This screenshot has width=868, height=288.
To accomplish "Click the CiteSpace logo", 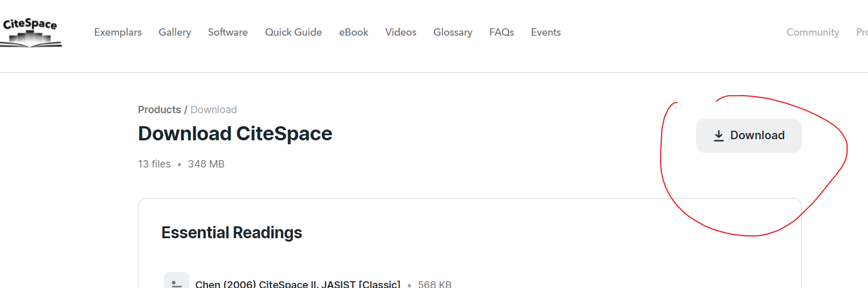I will [31, 33].
